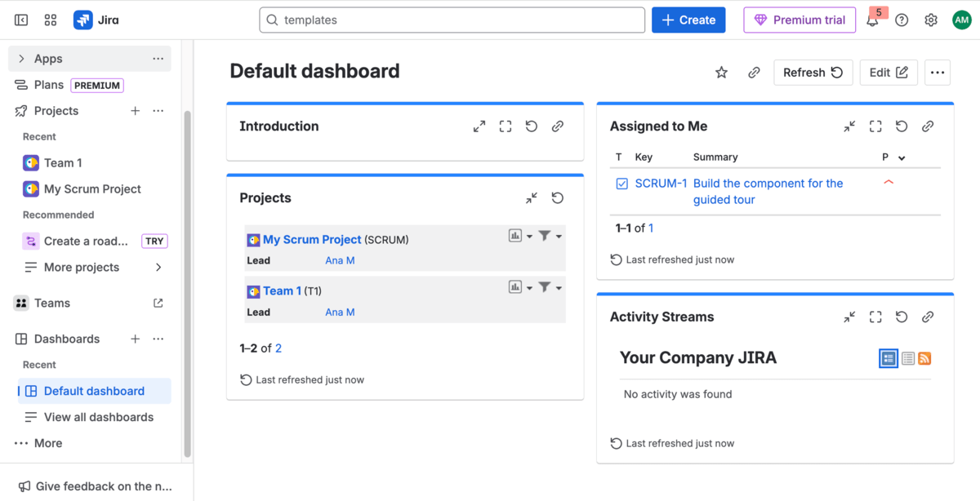Image resolution: width=980 pixels, height=501 pixels.
Task: Open the filter icon for Team 1 project
Action: point(546,286)
